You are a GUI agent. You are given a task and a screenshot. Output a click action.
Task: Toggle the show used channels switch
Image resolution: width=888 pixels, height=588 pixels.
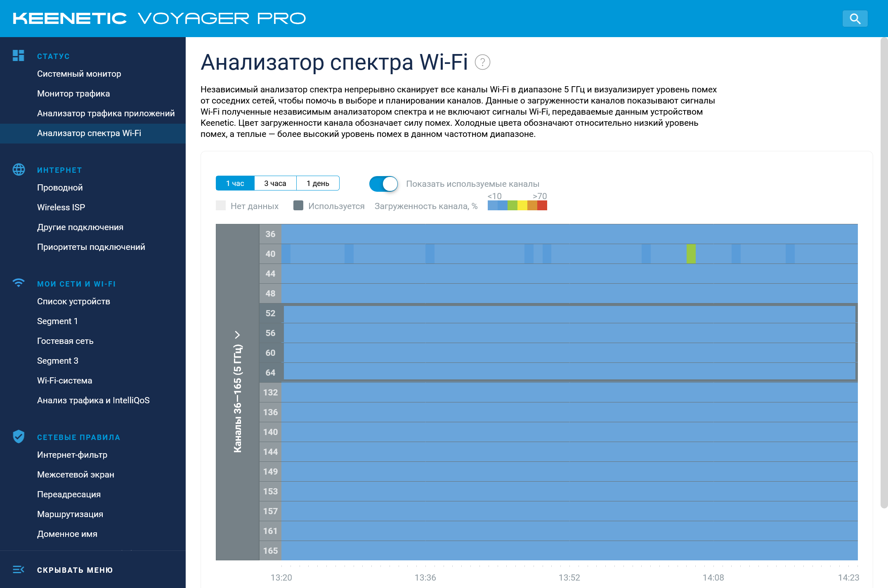pos(383,183)
